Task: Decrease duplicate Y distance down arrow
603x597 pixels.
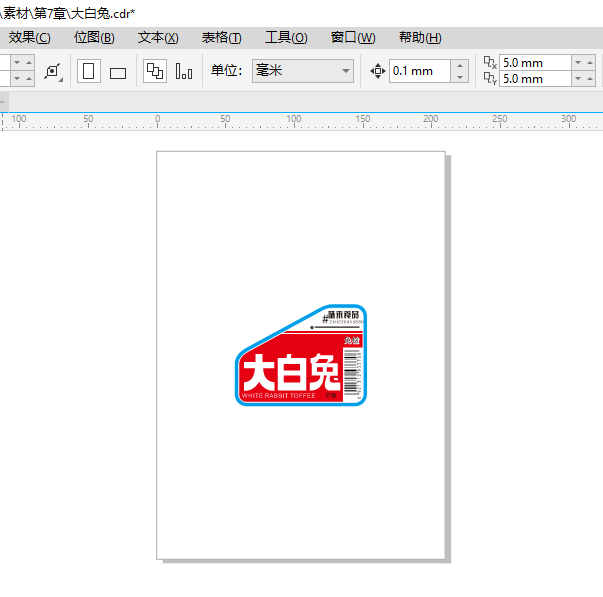Action: point(578,78)
